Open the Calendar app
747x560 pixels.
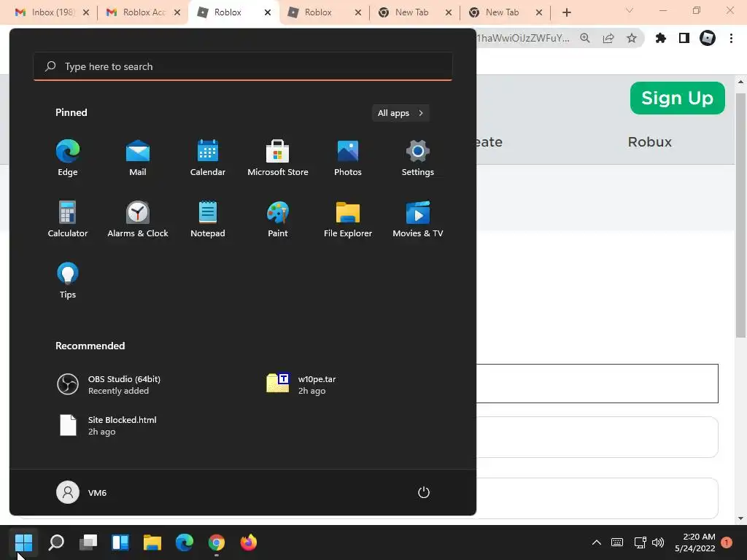coord(208,158)
